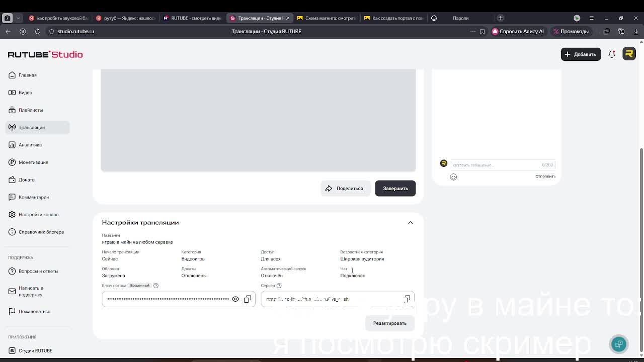Click Промокоды button
This screenshot has height=362, width=644.
coord(571,31)
